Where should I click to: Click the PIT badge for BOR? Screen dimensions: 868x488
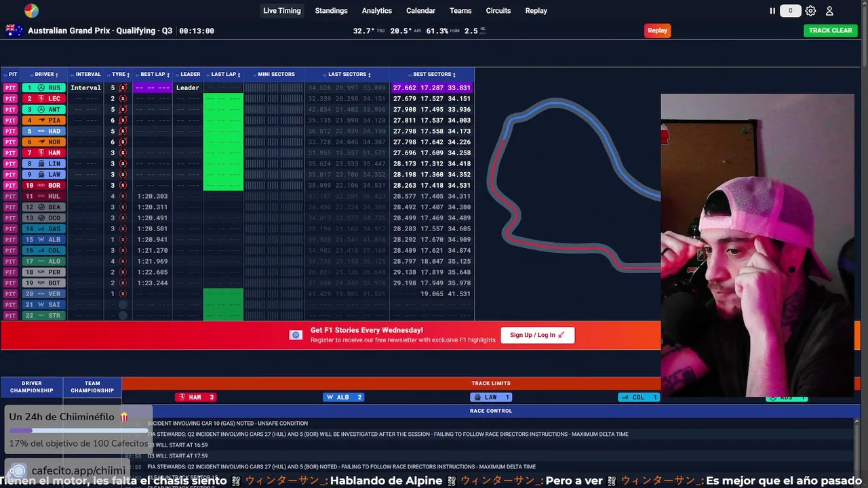pyautogui.click(x=10, y=185)
